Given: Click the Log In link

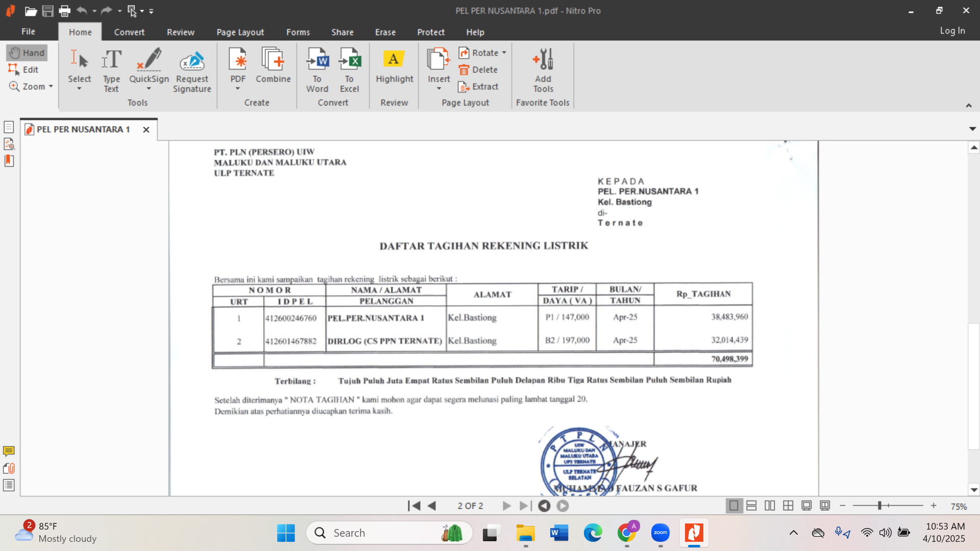Looking at the screenshot, I should click(952, 31).
